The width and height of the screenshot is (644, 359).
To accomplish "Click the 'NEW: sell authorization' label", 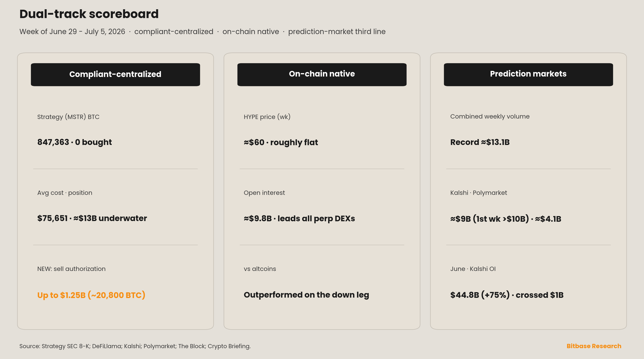I will tap(71, 269).
